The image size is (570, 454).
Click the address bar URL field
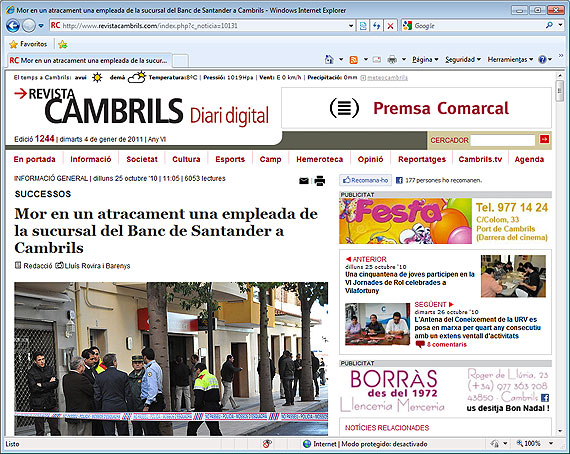click(x=198, y=26)
